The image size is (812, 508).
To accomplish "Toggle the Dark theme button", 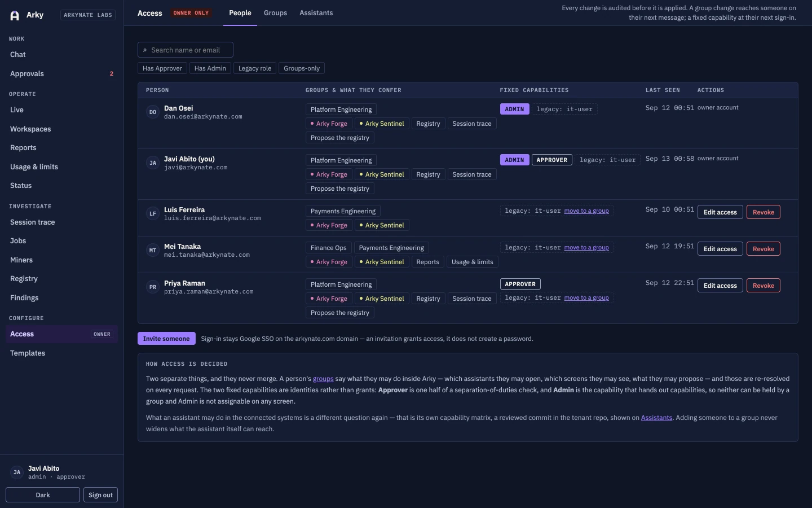I will [x=43, y=495].
